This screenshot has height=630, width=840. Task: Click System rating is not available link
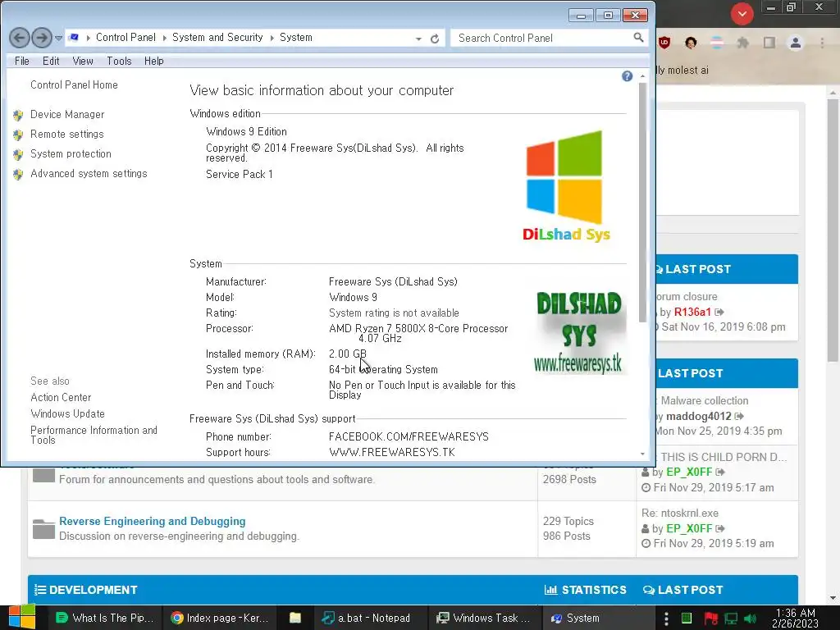(394, 313)
